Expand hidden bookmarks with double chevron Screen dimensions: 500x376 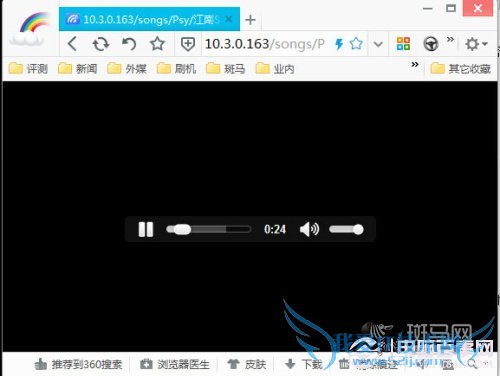pos(415,64)
